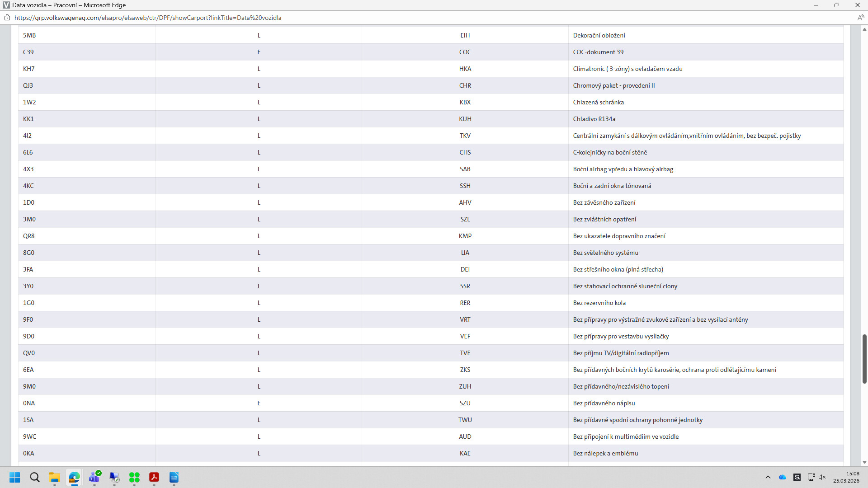Open Adobe Acrobat from the taskbar
Viewport: 868px width, 488px height.
(x=154, y=477)
